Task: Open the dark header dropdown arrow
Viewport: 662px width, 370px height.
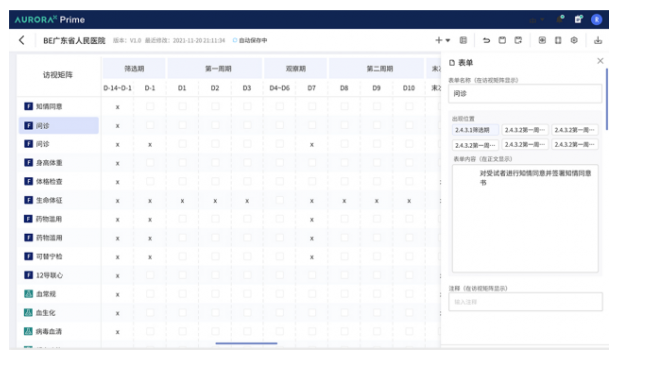Action: click(543, 19)
